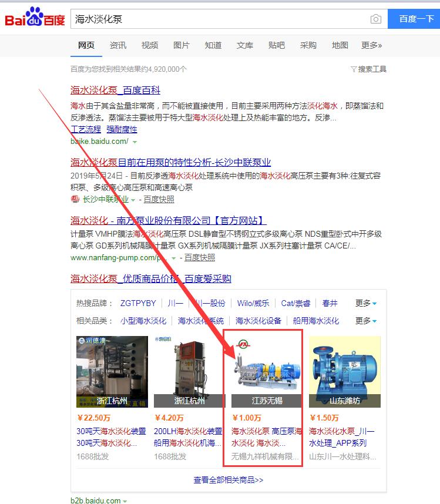Click 查看全部相关商品>> link
This screenshot has height=504, width=440.
[x=229, y=480]
